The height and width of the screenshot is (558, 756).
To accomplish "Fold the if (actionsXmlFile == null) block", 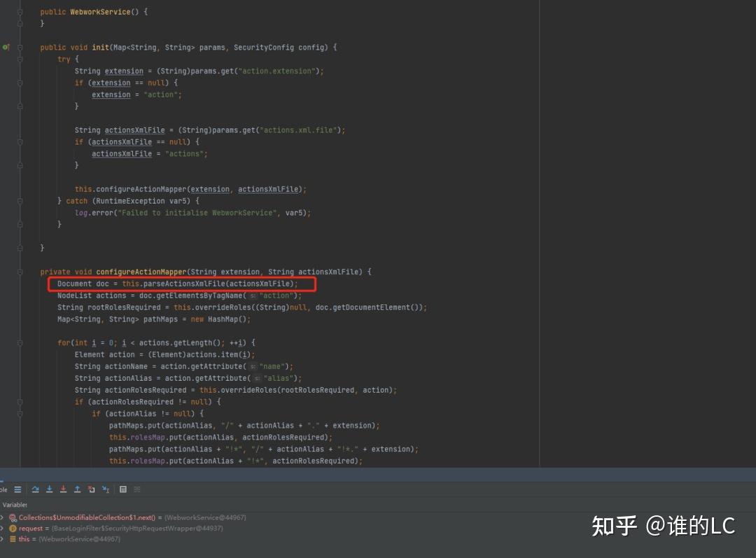I will 20,142.
